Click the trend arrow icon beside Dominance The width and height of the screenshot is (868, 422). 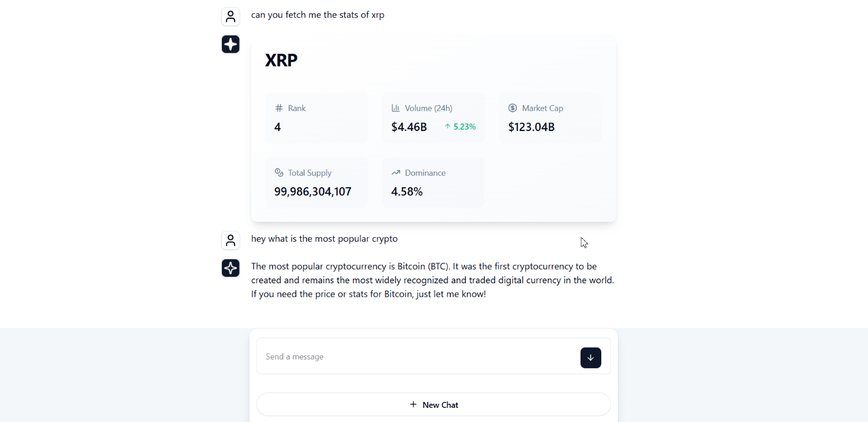coord(396,173)
